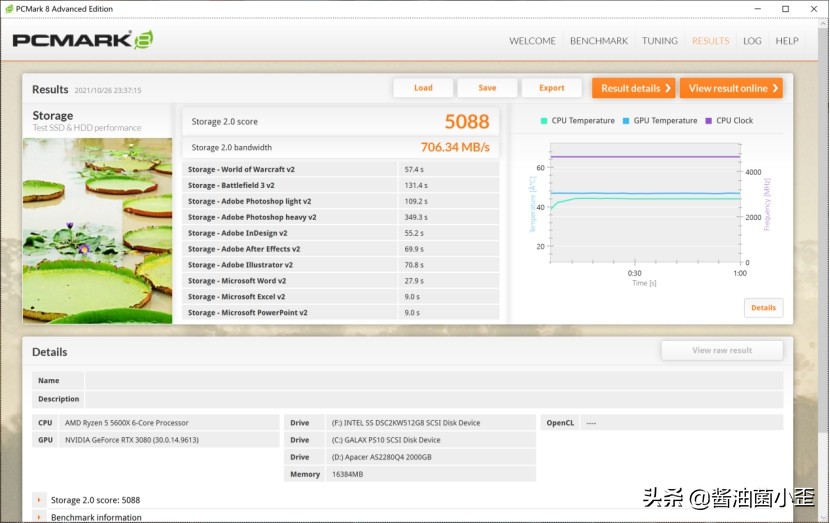Select the Storage - Microsoft PowerPoint v2 row
830x523 pixels.
[341, 312]
